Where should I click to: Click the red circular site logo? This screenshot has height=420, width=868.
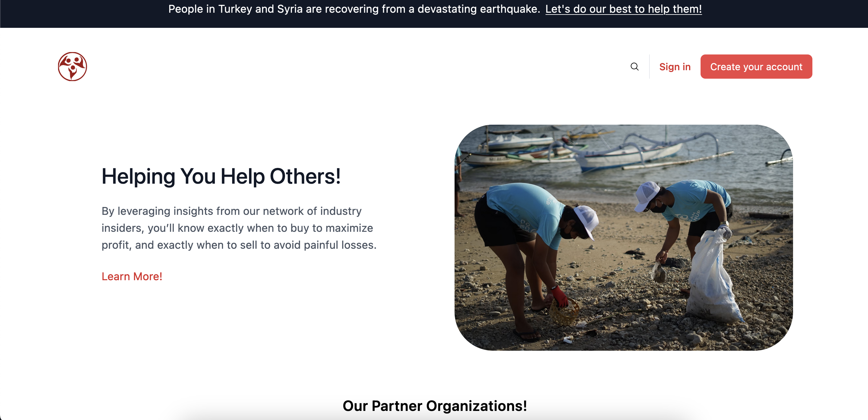[73, 67]
